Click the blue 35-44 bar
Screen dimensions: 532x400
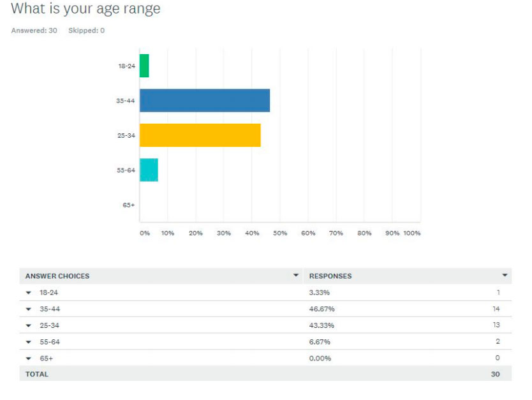click(204, 101)
